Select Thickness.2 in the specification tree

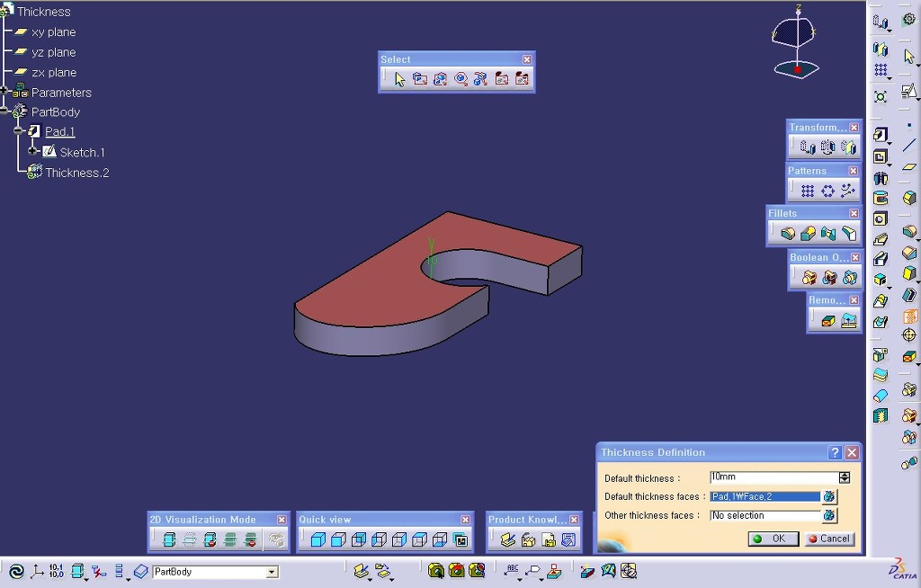(x=77, y=173)
